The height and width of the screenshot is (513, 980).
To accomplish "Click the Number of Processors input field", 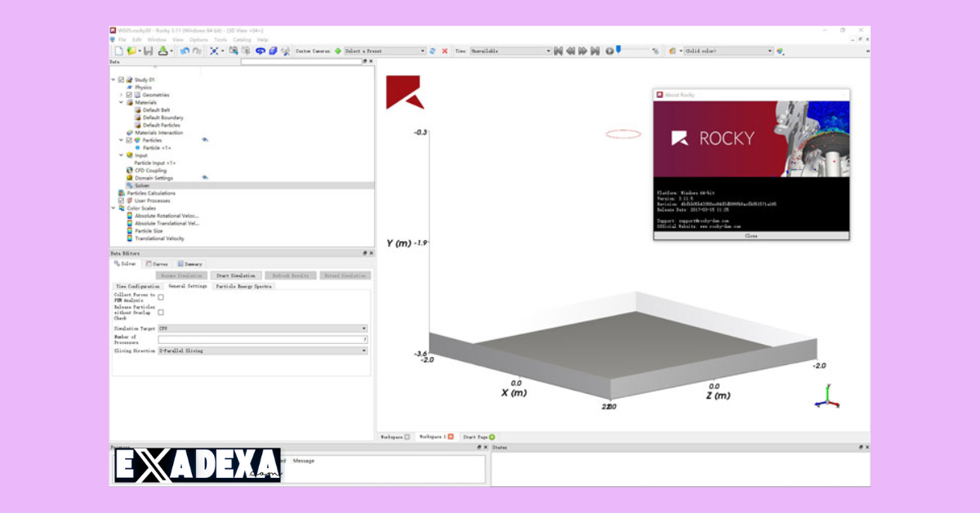I will tap(263, 339).
